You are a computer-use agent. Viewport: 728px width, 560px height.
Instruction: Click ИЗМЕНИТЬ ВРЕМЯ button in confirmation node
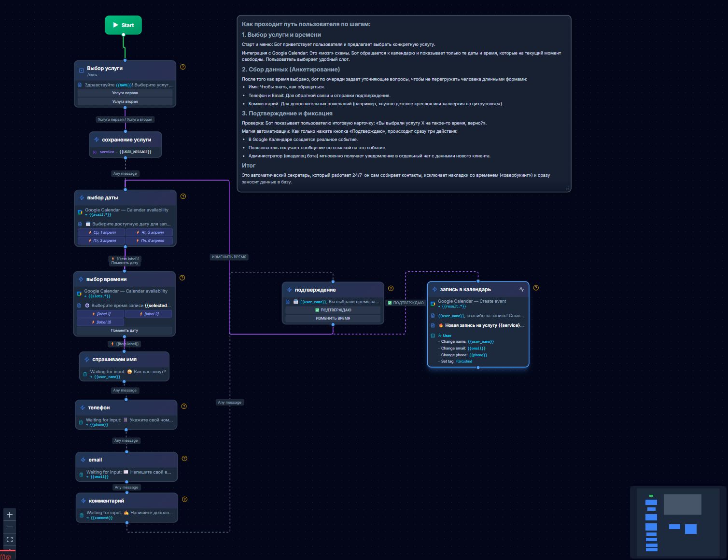[x=333, y=319]
